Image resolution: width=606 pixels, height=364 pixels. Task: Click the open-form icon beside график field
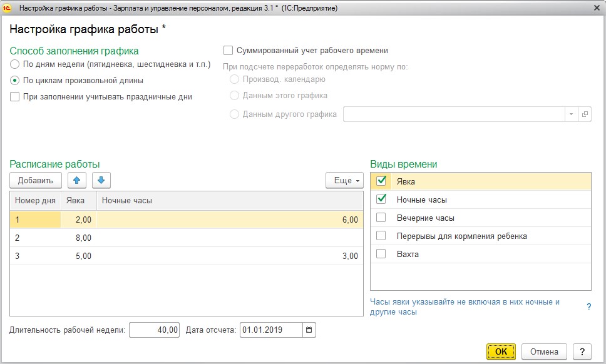point(585,114)
